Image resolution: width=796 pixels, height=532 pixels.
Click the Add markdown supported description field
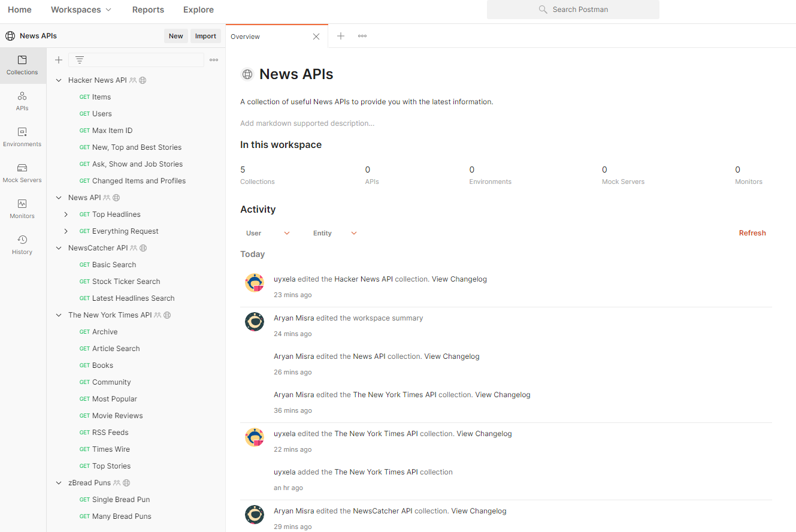pos(307,123)
